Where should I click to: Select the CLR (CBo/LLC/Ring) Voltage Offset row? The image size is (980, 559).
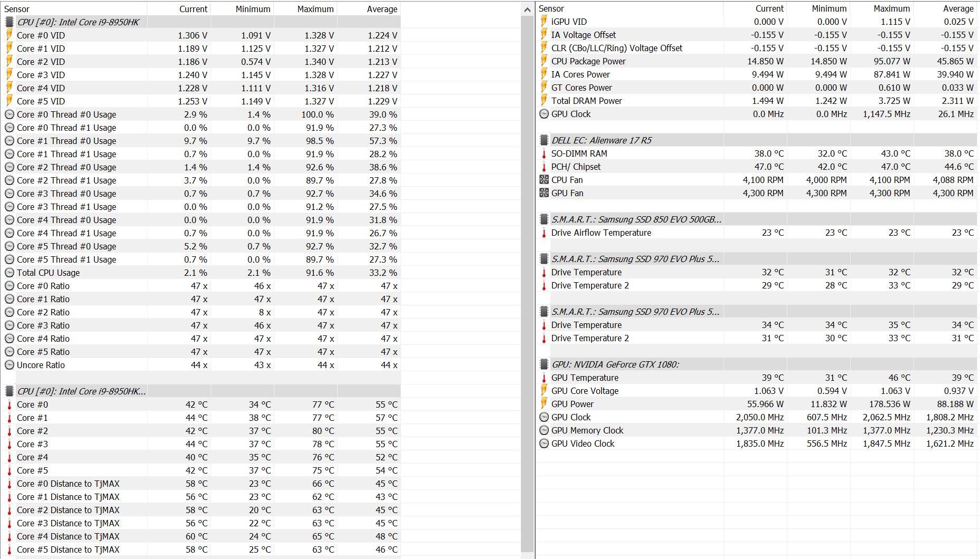(x=757, y=48)
